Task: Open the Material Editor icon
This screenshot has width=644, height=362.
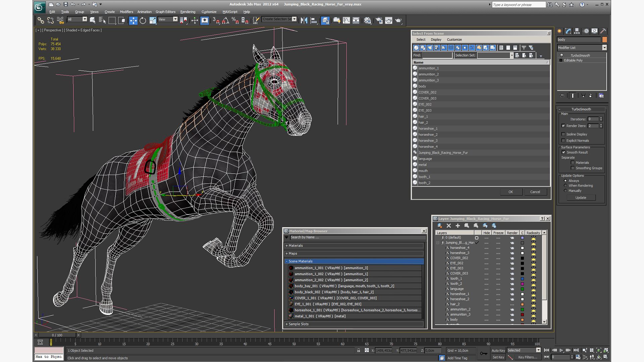Action: [368, 21]
